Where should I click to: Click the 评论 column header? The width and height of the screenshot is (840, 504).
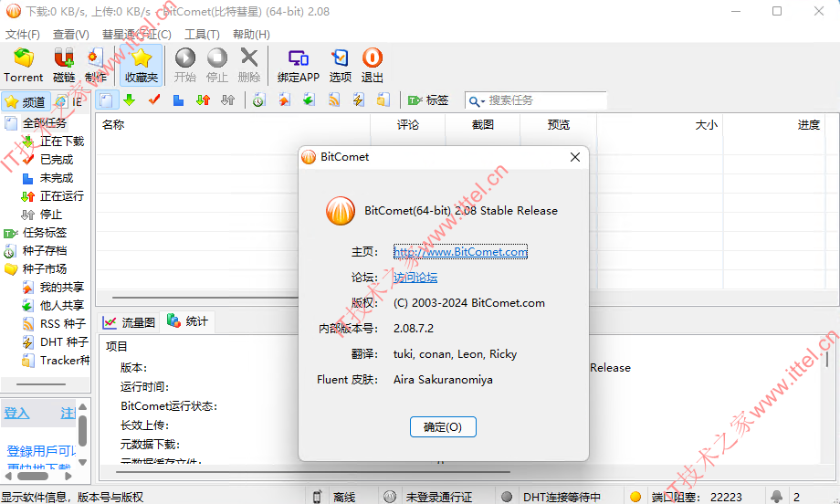point(408,125)
